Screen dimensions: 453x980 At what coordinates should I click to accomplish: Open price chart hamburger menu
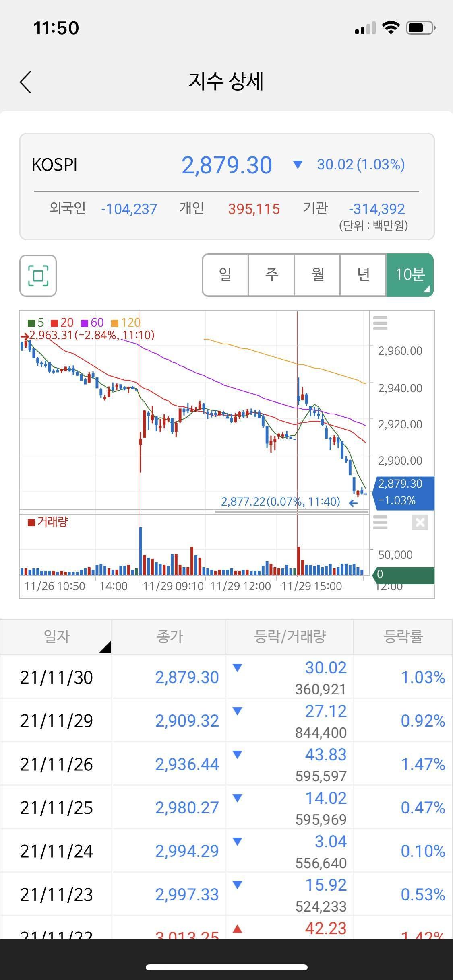point(380,323)
